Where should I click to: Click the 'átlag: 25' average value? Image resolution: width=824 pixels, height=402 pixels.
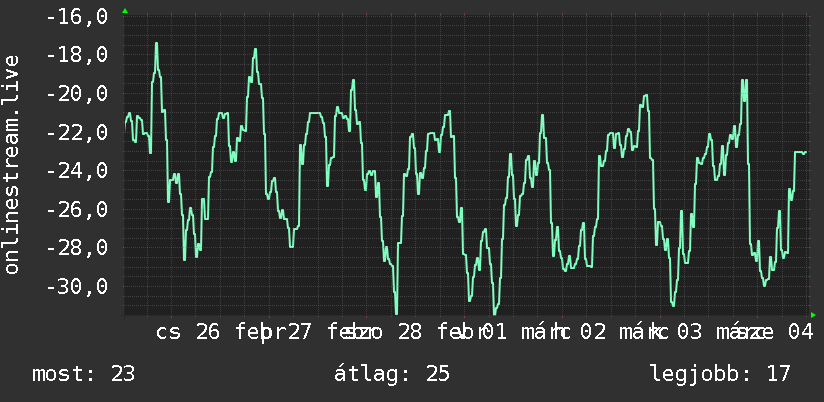pyautogui.click(x=392, y=374)
